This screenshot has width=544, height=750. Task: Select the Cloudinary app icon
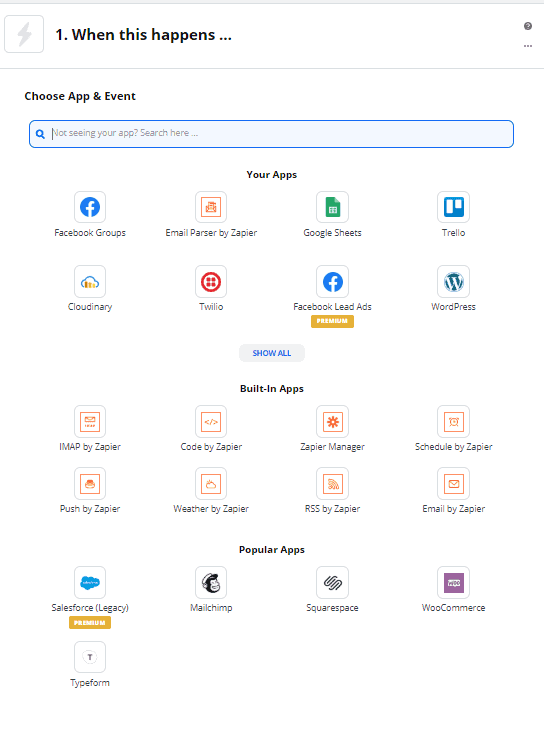(x=90, y=282)
